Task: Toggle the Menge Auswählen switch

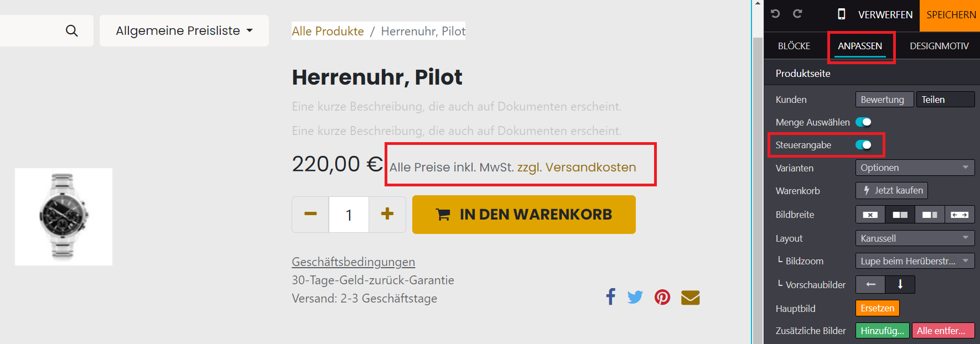Action: [x=863, y=122]
